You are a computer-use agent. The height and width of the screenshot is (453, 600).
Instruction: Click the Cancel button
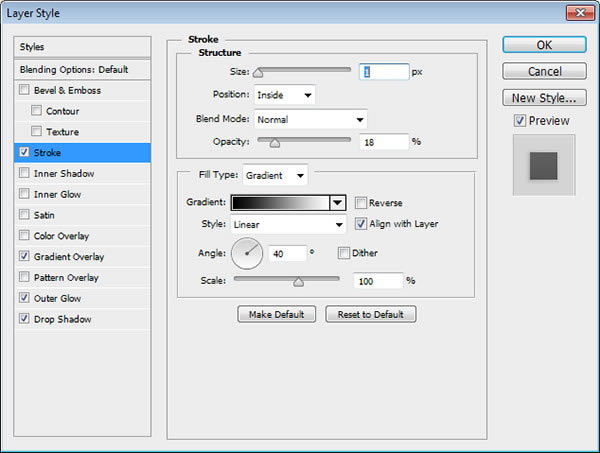point(544,71)
